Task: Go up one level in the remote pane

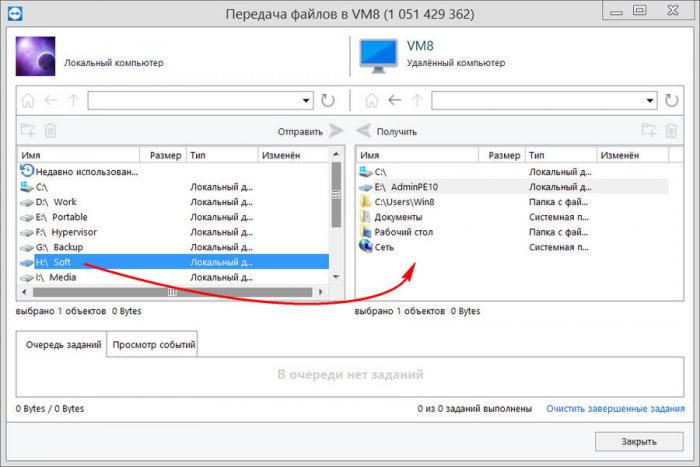Action: pyautogui.click(x=417, y=100)
